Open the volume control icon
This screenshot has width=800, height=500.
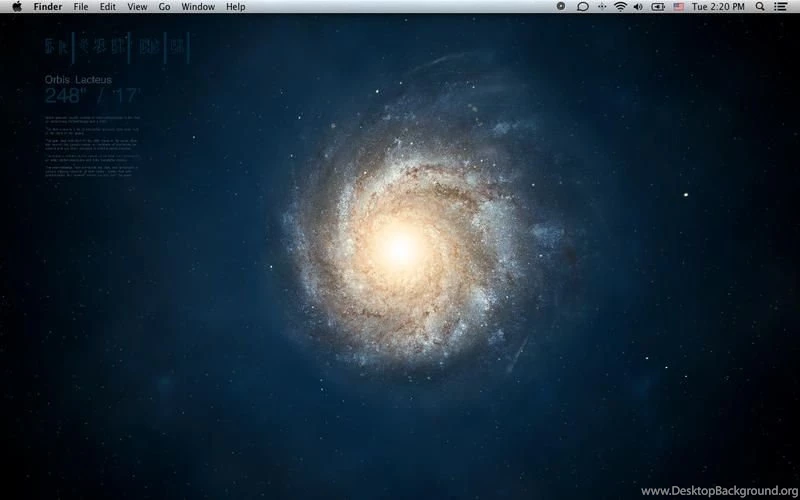coord(639,6)
